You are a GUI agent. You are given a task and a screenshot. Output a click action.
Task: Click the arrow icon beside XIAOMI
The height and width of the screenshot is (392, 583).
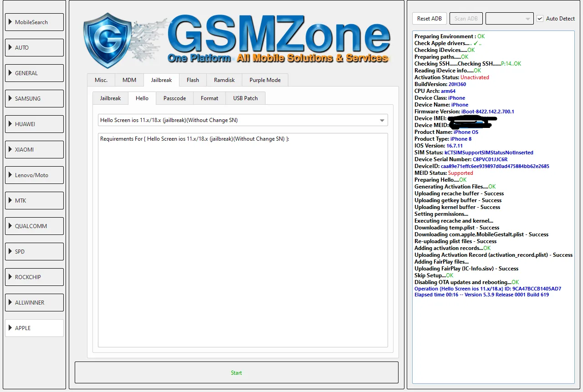[10, 150]
